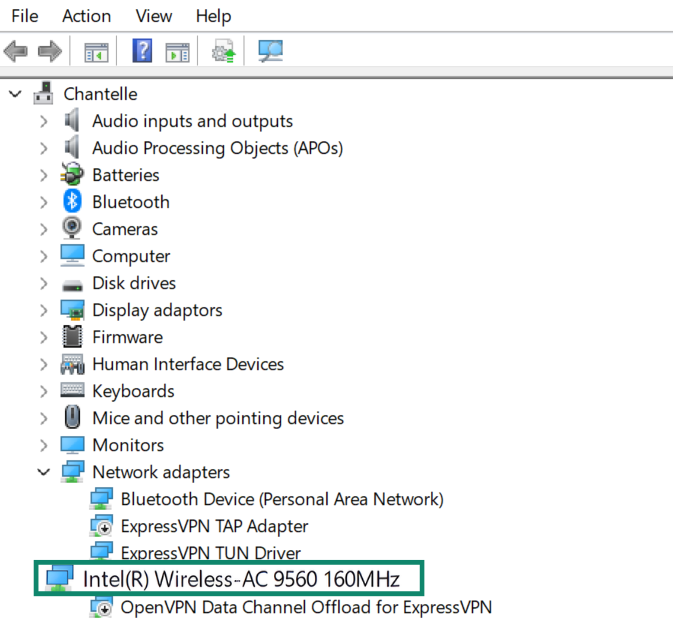Viewport: 673px width, 622px height.
Task: Open the Action menu
Action: click(87, 16)
